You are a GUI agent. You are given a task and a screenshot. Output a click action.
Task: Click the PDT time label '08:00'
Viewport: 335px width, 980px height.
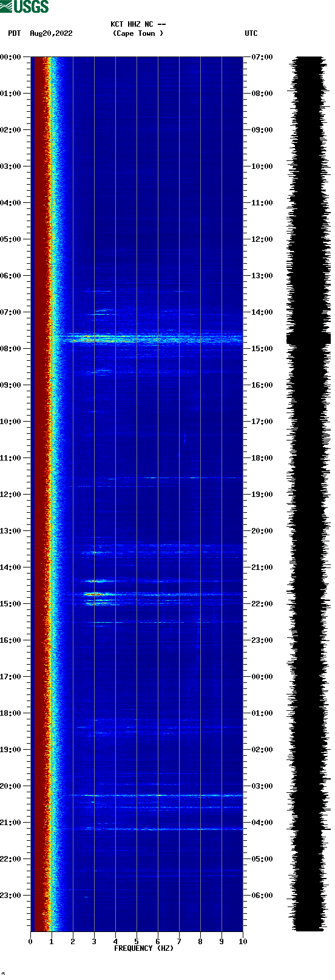pyautogui.click(x=10, y=349)
